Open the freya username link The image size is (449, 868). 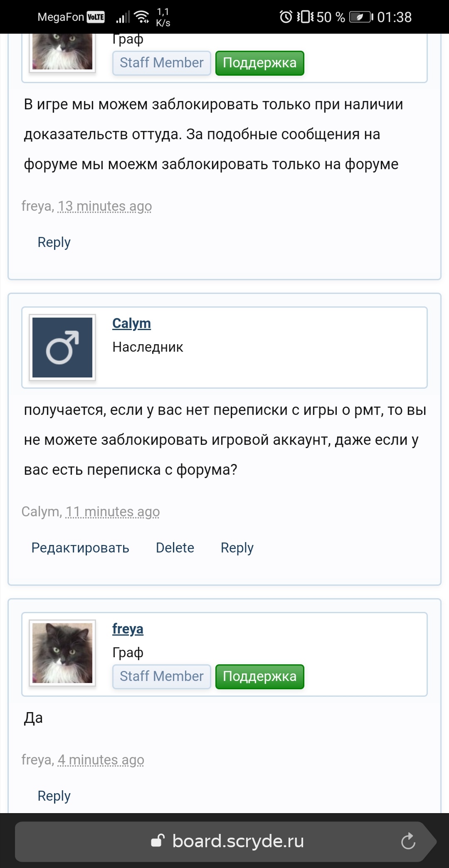[x=127, y=629]
